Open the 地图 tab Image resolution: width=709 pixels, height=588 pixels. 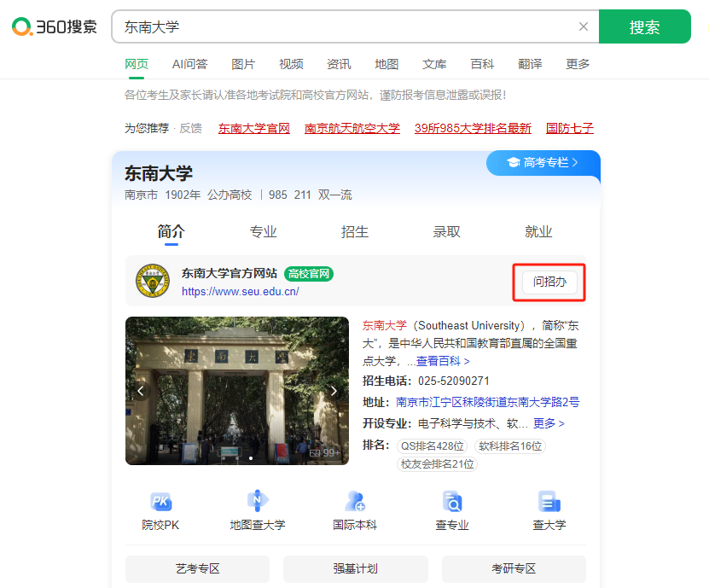[386, 64]
